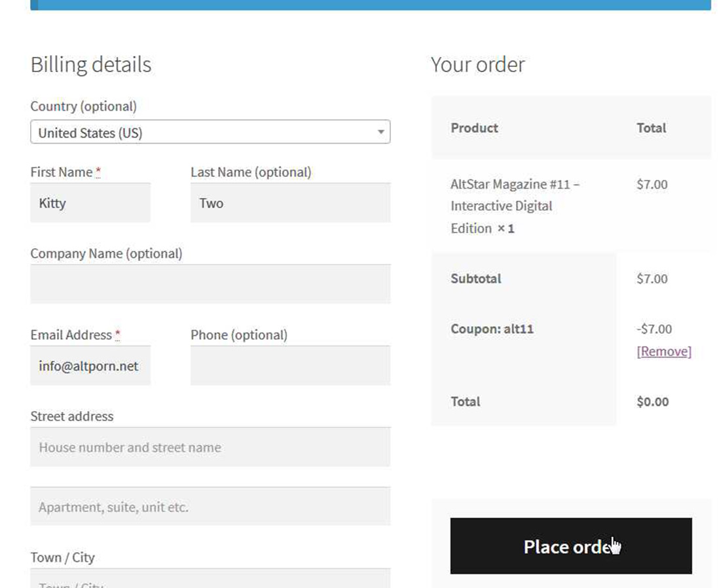
Task: Open the Country dropdown selector
Action: tap(210, 132)
